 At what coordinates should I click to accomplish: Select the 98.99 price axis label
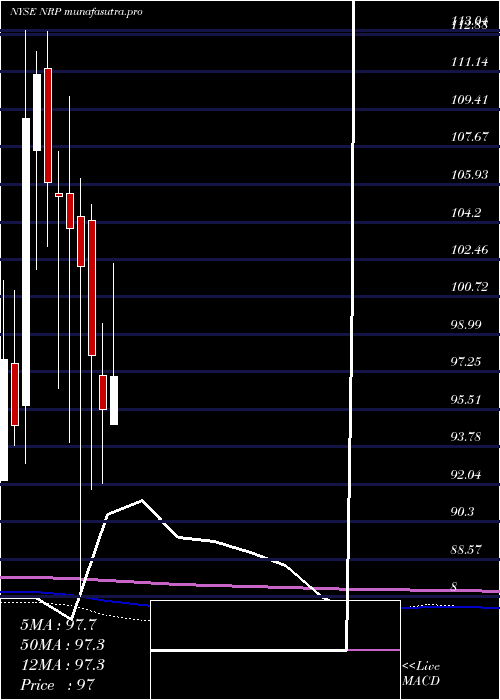tap(466, 325)
